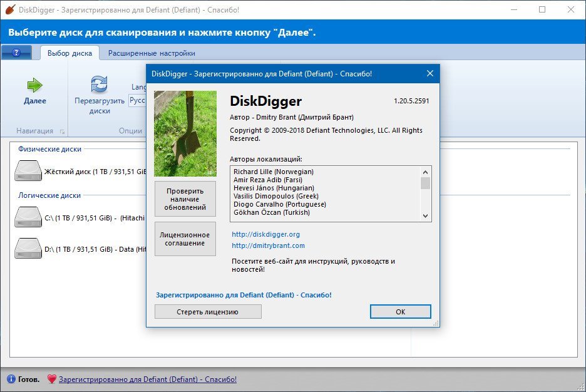Click the red heart icon in status bar
586x392 pixels.
(52, 379)
